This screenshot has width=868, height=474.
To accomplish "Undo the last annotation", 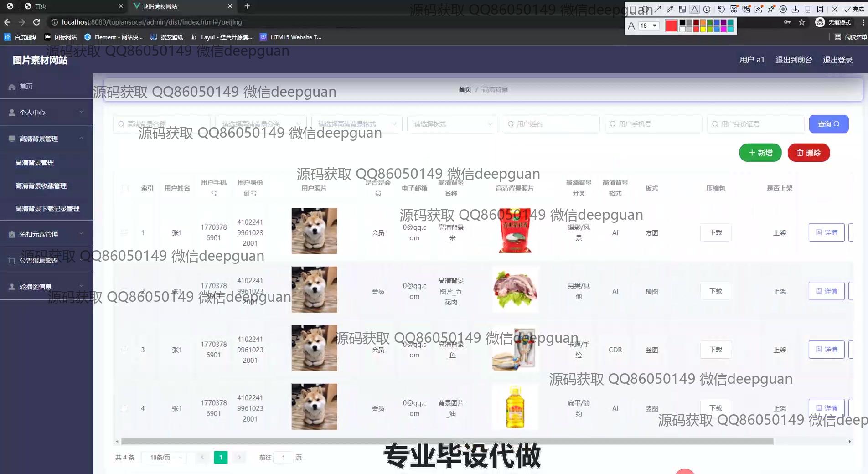I will pyautogui.click(x=721, y=9).
